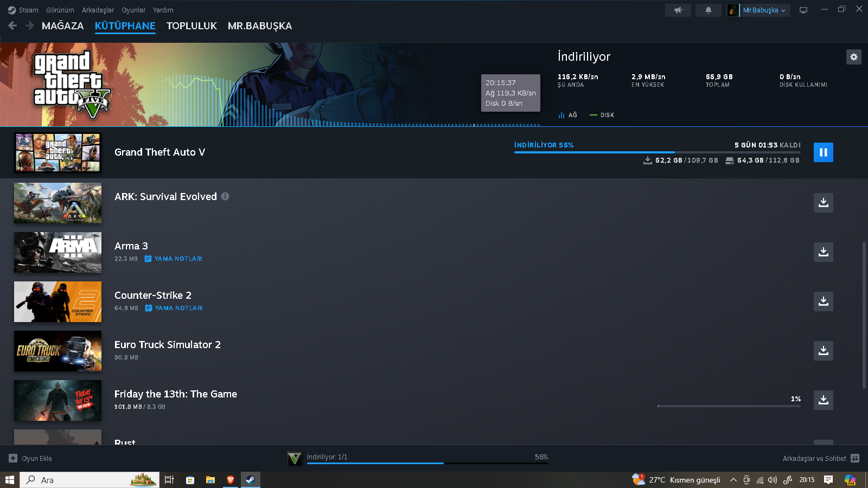The width and height of the screenshot is (868, 488).
Task: Open the Wi-Fi network tray icon
Action: point(760,480)
